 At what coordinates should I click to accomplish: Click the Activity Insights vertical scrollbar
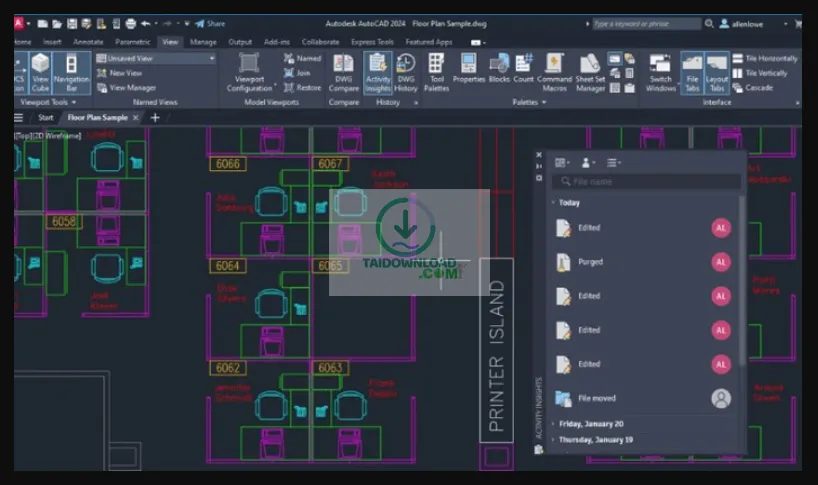742,279
